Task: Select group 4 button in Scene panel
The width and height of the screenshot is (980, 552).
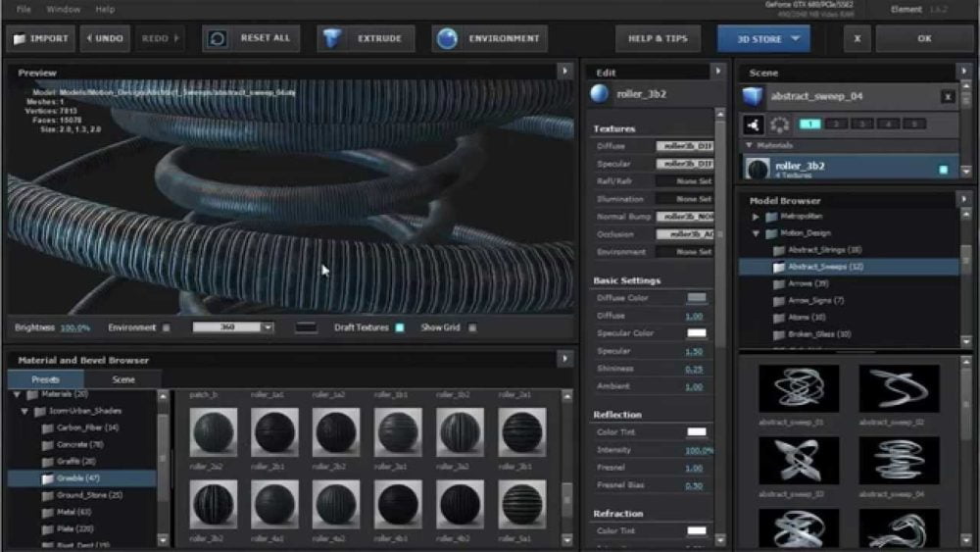Action: [888, 125]
